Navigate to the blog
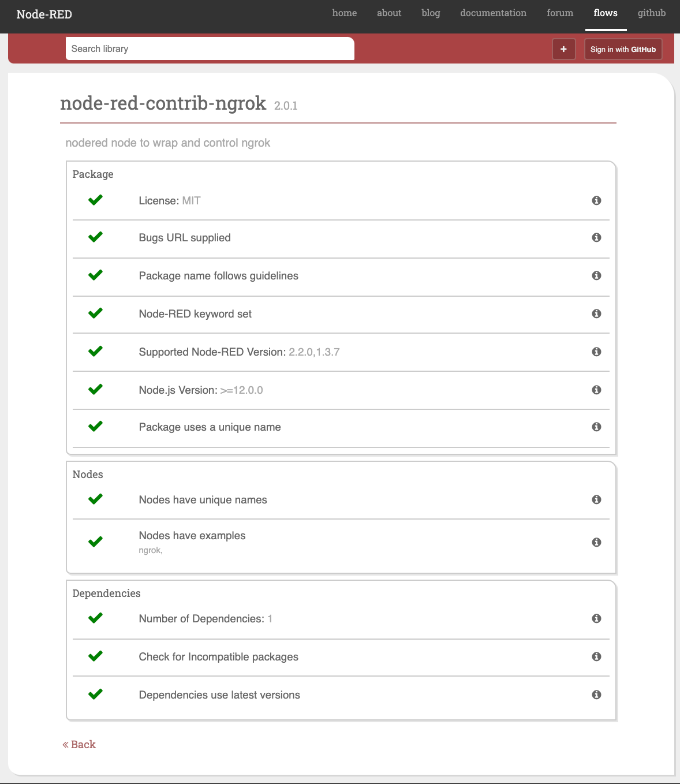Viewport: 680px width, 784px height. tap(431, 13)
